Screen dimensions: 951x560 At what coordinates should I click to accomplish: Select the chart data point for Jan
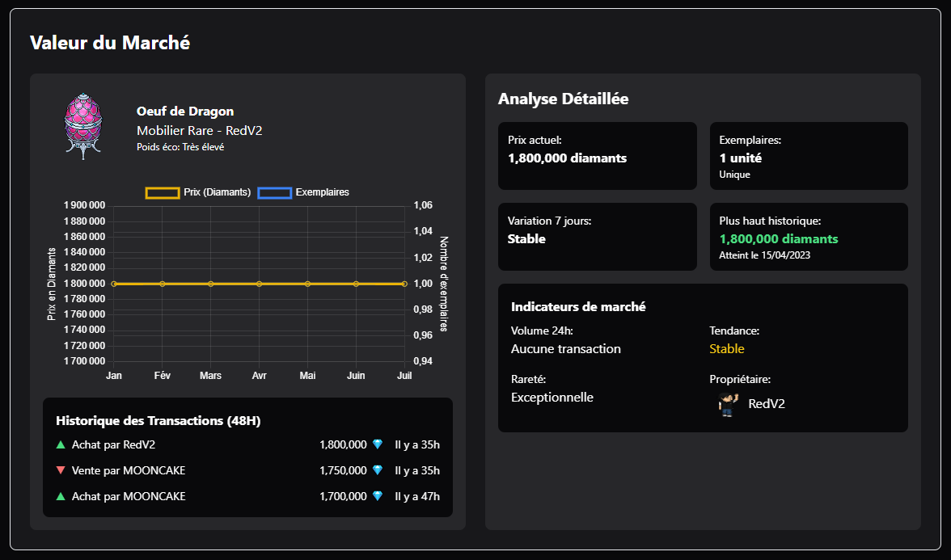tap(114, 284)
